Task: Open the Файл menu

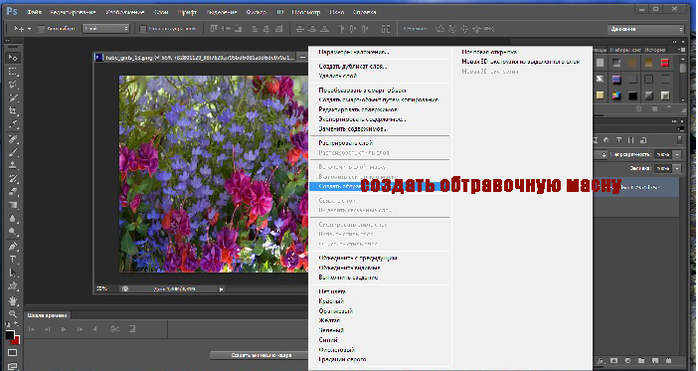Action: click(x=34, y=12)
